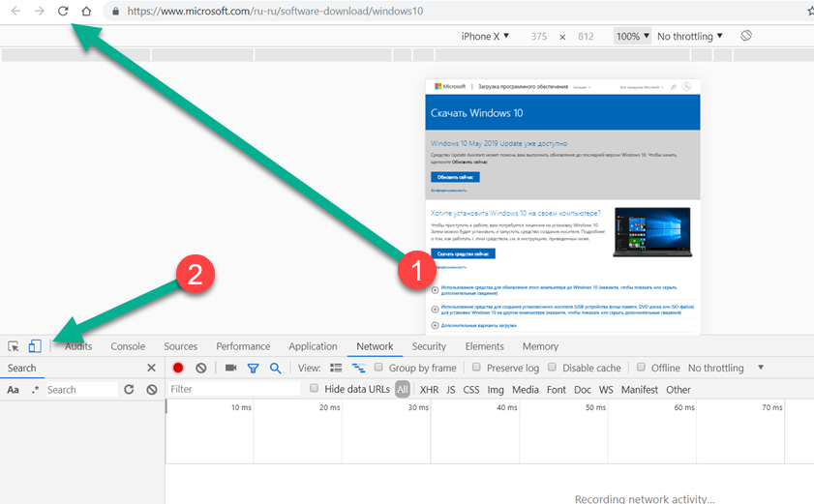The image size is (814, 504).
Task: Switch to the Performance tab
Action: click(243, 346)
